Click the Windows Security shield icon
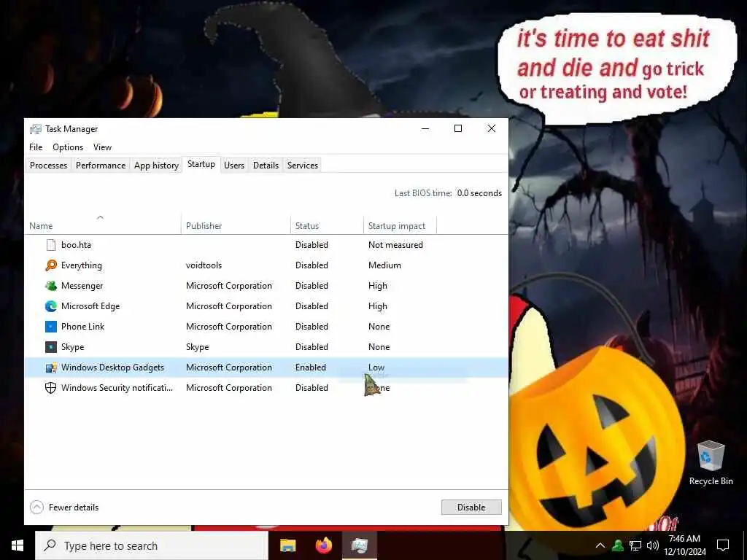747x560 pixels. tap(51, 388)
